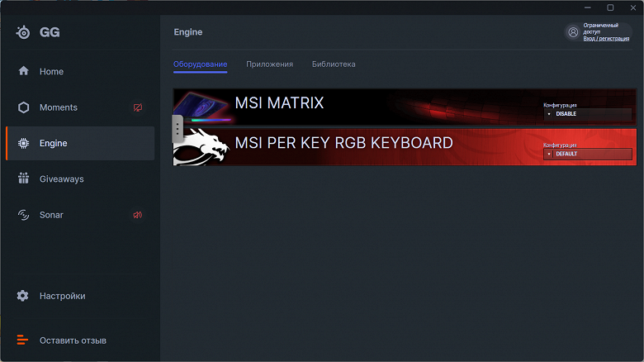Open Sonar in the sidebar
This screenshot has height=362, width=644.
80,215
